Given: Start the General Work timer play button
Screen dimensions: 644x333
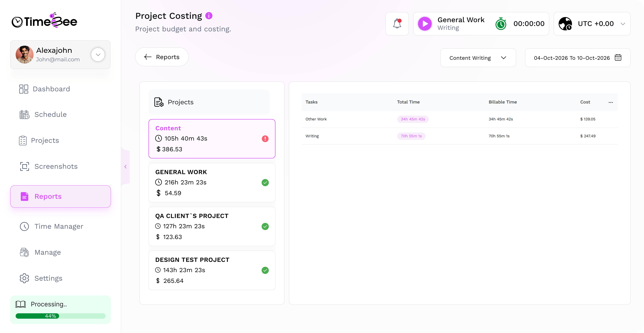Looking at the screenshot, I should 425,24.
